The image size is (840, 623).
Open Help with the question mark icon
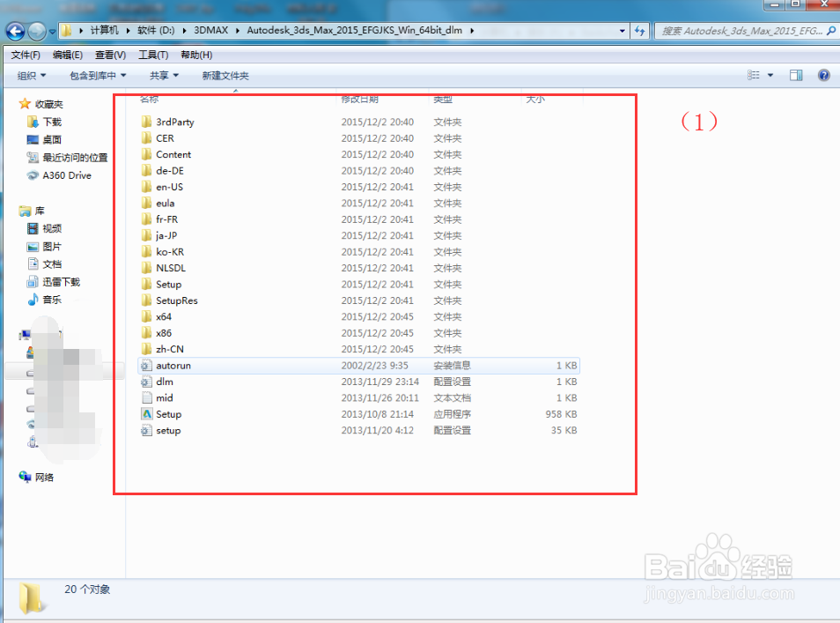[824, 75]
